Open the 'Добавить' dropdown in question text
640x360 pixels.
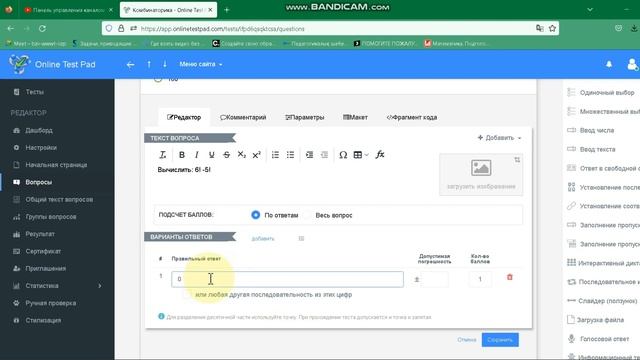(499, 138)
